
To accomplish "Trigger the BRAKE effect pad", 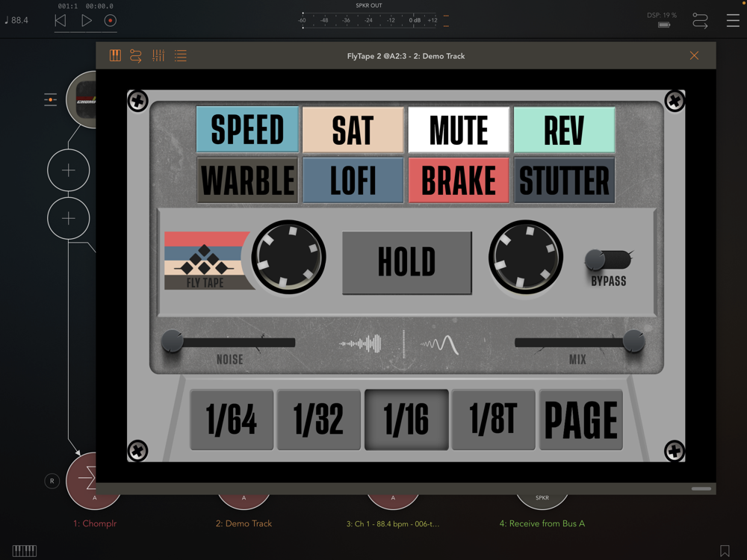I will tap(459, 180).
